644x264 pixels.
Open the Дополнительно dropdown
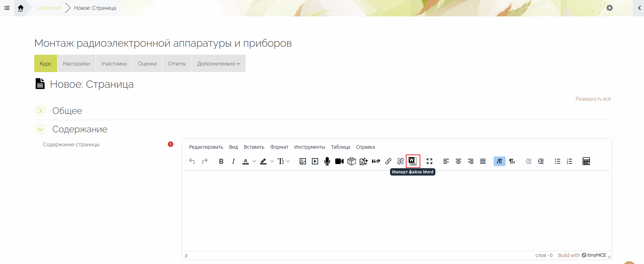218,64
